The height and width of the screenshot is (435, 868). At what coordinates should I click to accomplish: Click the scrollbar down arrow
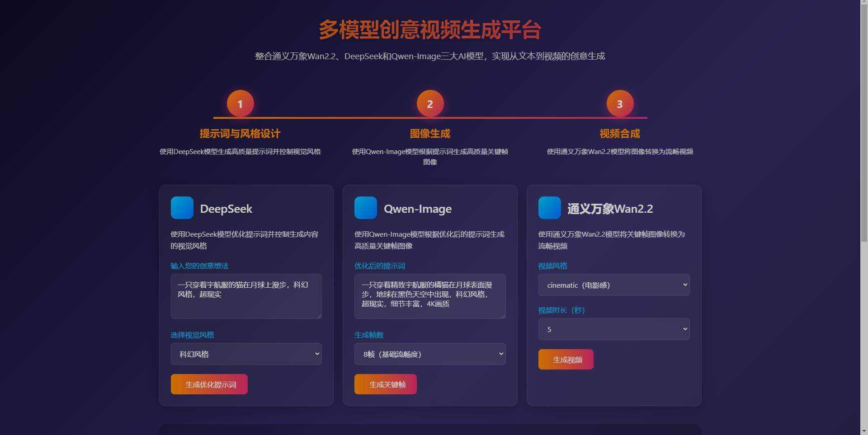[x=864, y=431]
